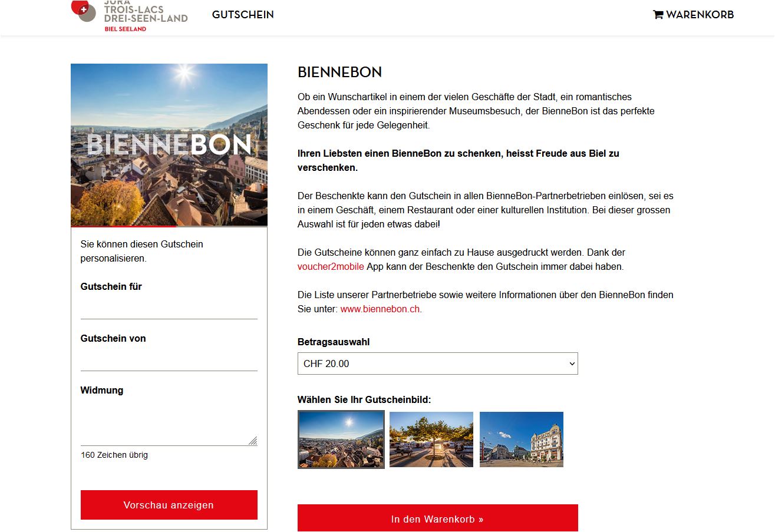Open the Warenkorb cart link
Screen dimensions: 775x532
coord(700,15)
